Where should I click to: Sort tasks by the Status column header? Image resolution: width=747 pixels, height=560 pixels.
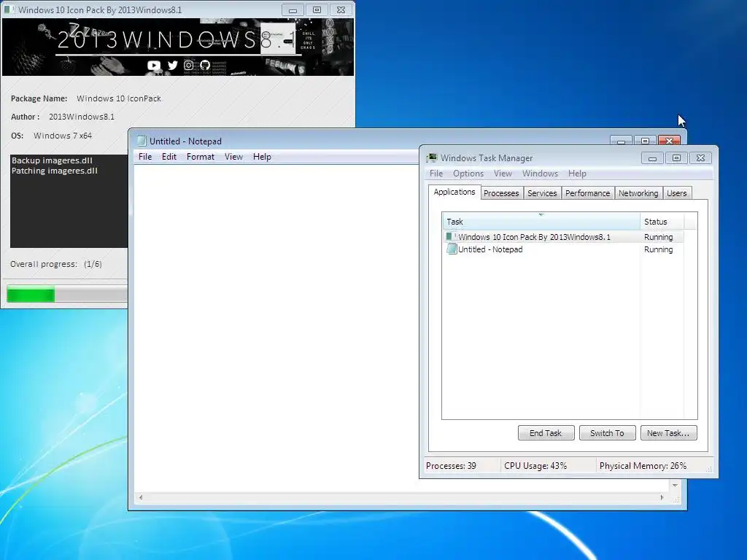pyautogui.click(x=662, y=222)
